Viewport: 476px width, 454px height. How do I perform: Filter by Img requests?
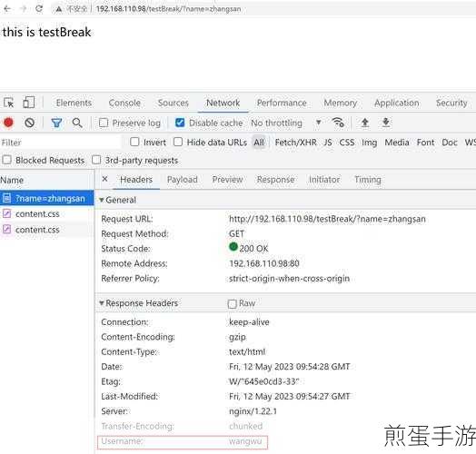click(369, 143)
